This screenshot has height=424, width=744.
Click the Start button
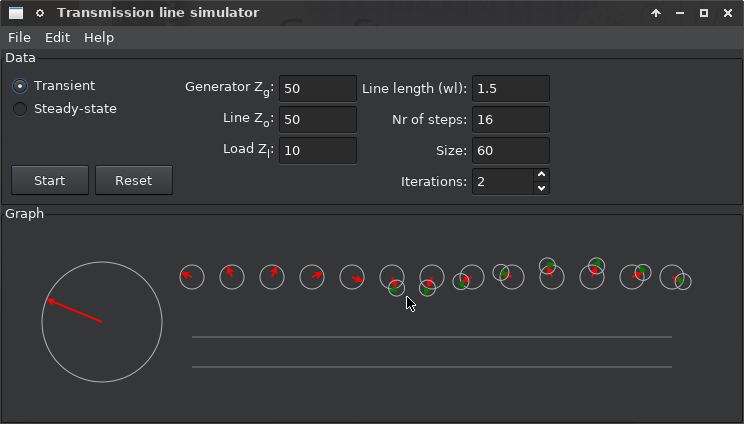click(50, 180)
